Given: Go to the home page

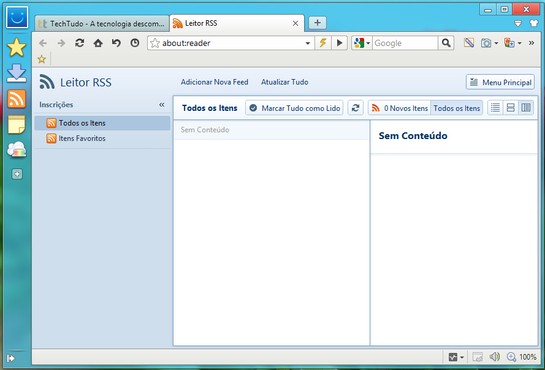Looking at the screenshot, I should (98, 43).
